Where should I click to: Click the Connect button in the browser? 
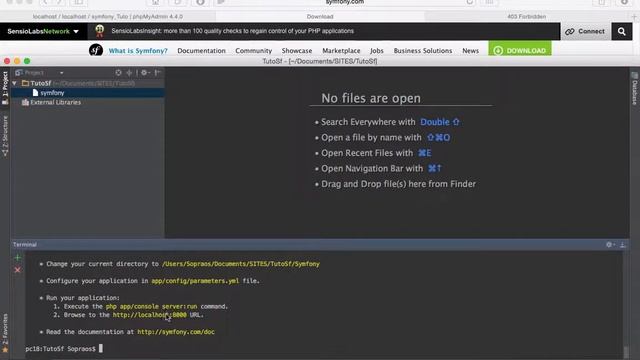(x=585, y=31)
